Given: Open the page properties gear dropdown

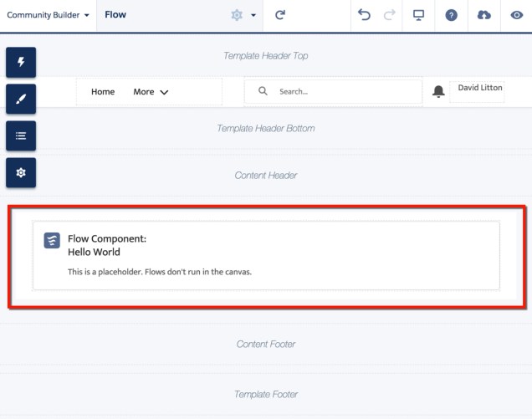Looking at the screenshot, I should click(x=243, y=15).
